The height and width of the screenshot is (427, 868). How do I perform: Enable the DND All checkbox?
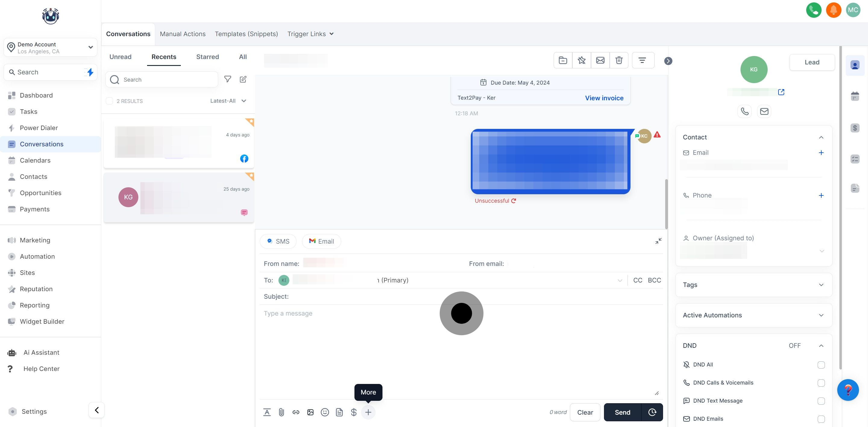(821, 365)
